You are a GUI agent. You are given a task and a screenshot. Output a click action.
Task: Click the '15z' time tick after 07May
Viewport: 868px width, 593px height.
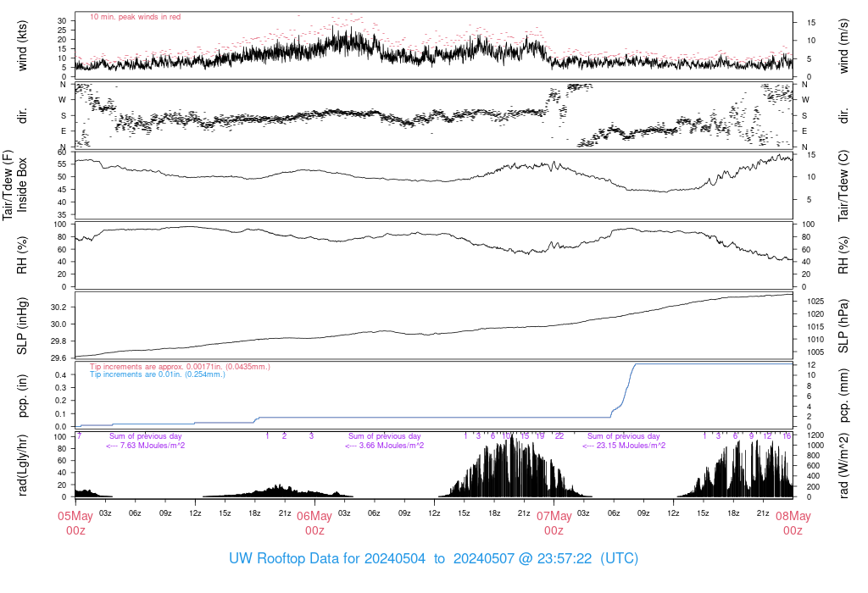click(703, 513)
